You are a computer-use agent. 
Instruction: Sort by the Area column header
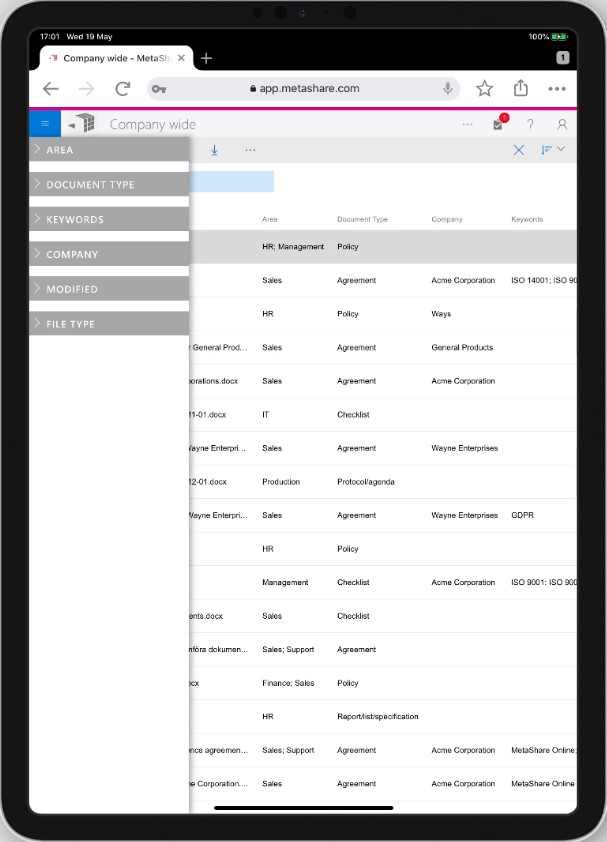[270, 219]
